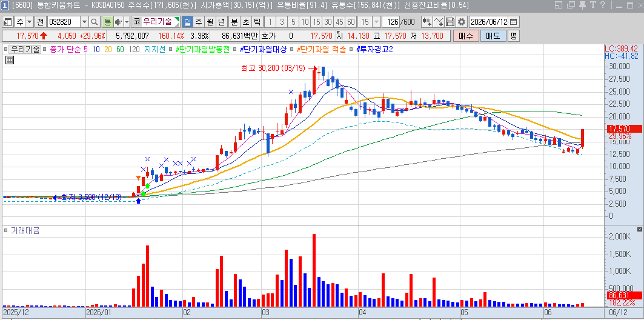
Task: Click the +29.96% change rate value
Action: 93,36
